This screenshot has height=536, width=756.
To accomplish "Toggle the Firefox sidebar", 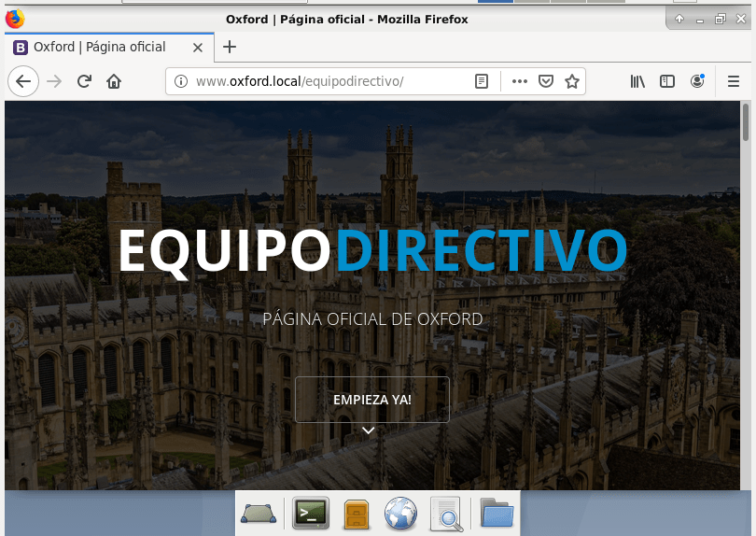I will (667, 81).
